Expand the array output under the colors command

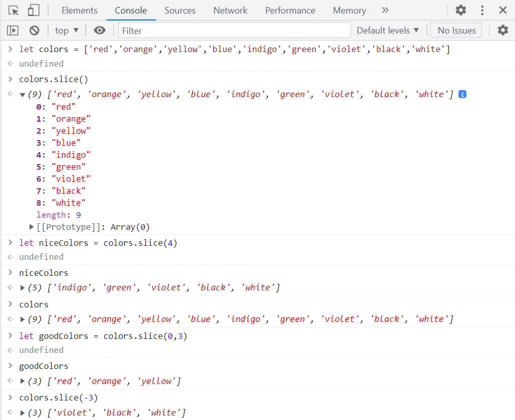click(x=23, y=319)
